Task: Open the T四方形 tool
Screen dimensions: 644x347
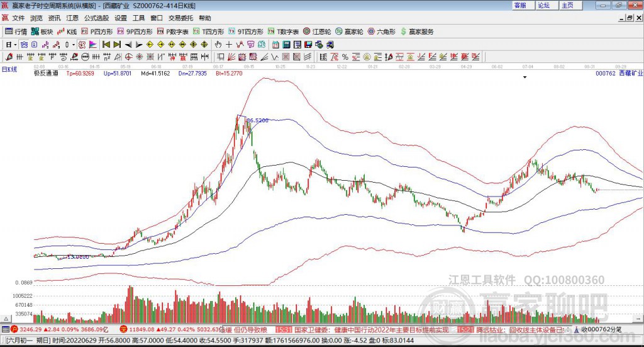Action: [208, 31]
